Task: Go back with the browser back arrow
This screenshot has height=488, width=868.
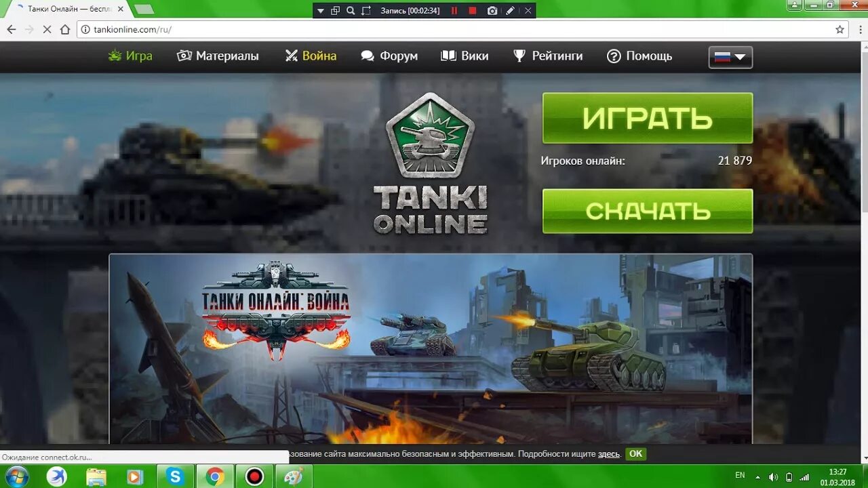Action: pyautogui.click(x=11, y=30)
